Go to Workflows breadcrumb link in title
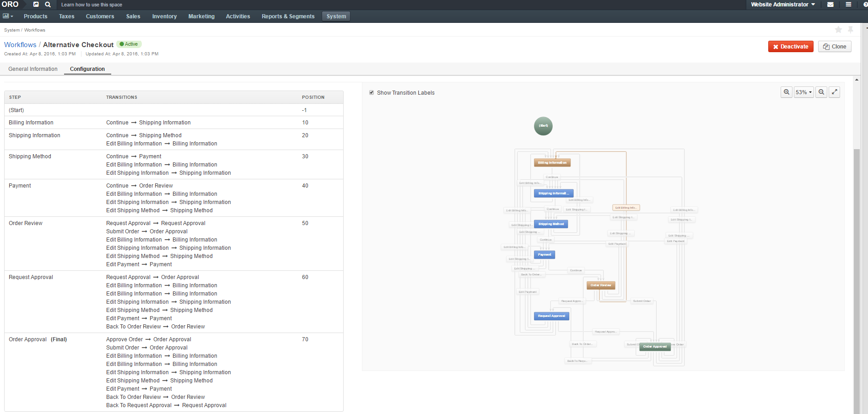The width and height of the screenshot is (868, 414). pyautogui.click(x=20, y=45)
